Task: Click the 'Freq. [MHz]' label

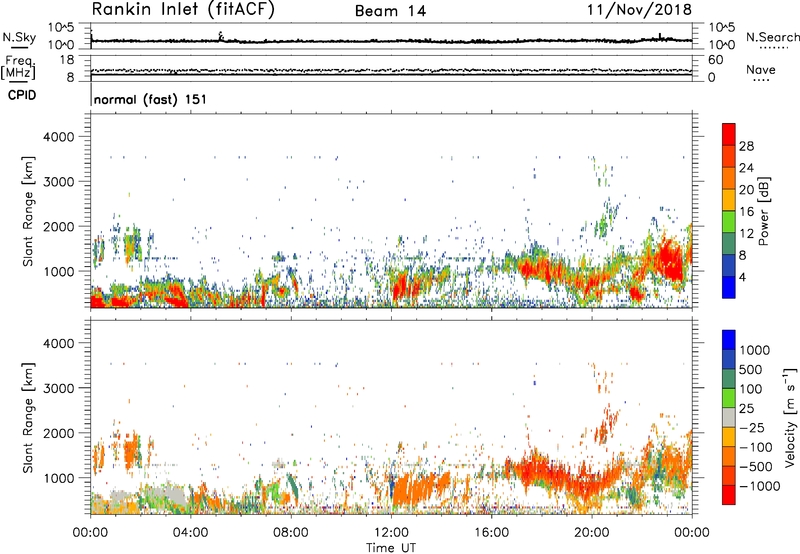Action: (x=18, y=68)
